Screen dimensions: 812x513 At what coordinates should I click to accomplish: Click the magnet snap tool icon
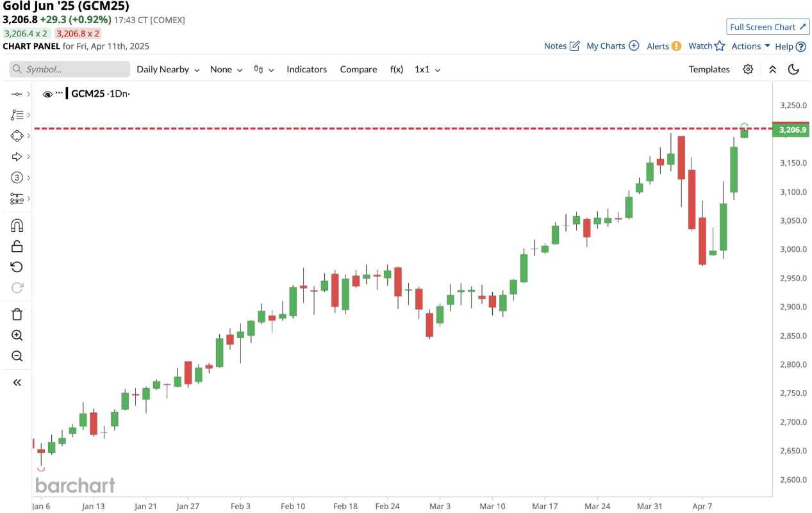pyautogui.click(x=17, y=225)
